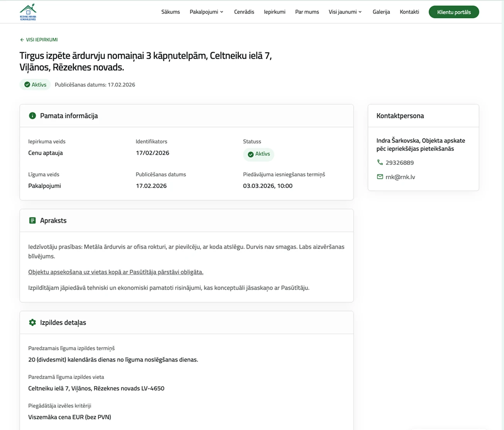Click the envelope icon next to rnk@rnk.lv
The image size is (504, 430).
380,177
